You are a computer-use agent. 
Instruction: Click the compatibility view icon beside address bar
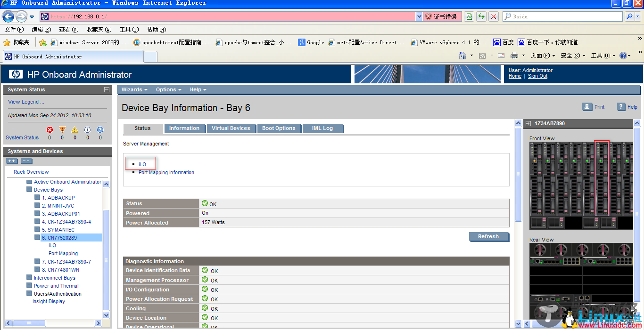point(469,16)
